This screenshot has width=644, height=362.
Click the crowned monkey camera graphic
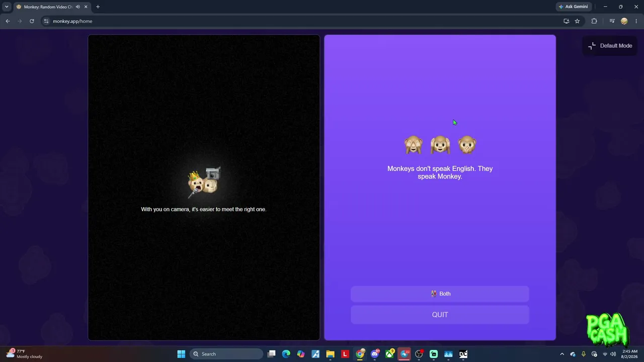pos(204,182)
